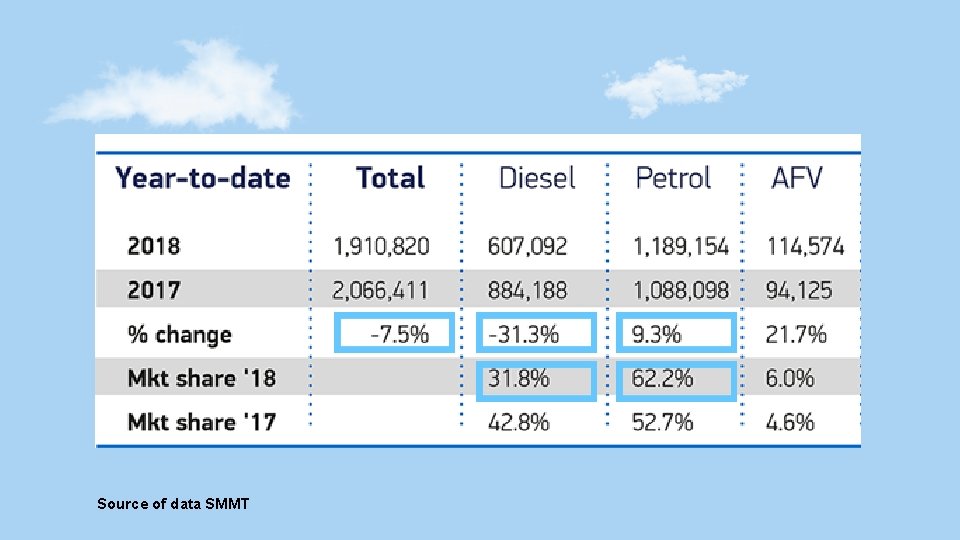Select the total value 1,910,820

(381, 247)
